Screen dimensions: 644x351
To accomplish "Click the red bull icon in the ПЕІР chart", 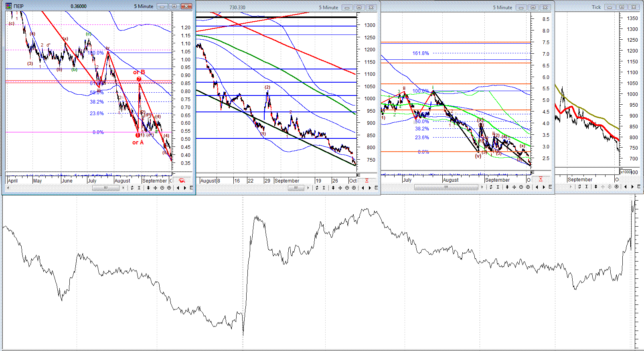I will click(182, 181).
